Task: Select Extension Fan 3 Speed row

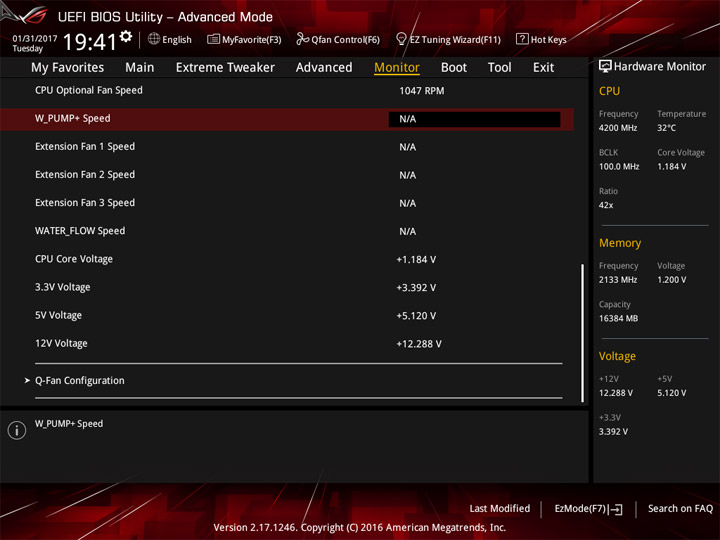Action: tap(287, 203)
